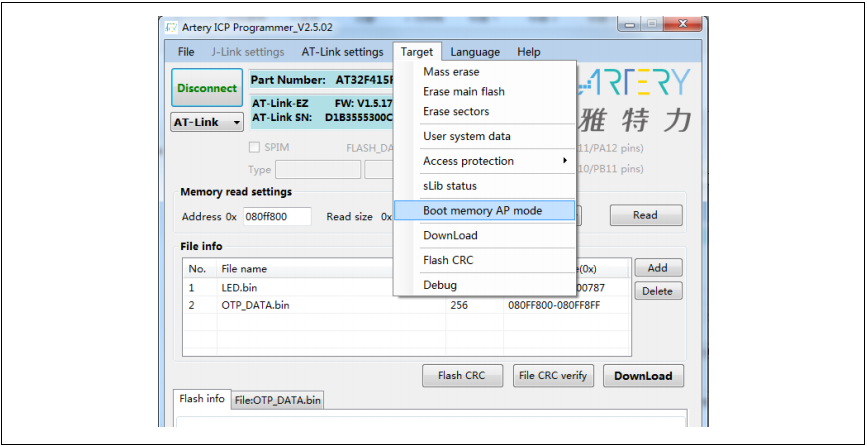Open the AT-Link connection dropdown
Image resolution: width=867 pixels, height=447 pixels.
click(207, 122)
